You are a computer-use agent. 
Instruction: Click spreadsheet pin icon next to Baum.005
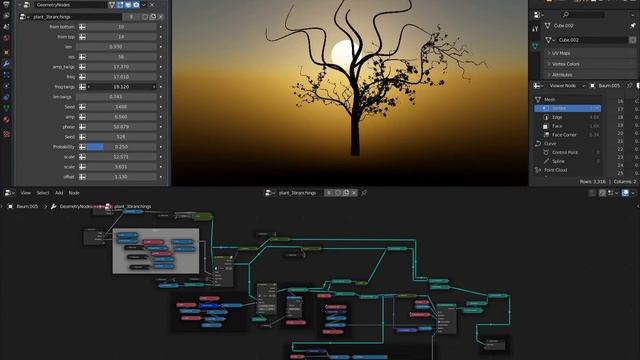pyautogui.click(x=629, y=86)
